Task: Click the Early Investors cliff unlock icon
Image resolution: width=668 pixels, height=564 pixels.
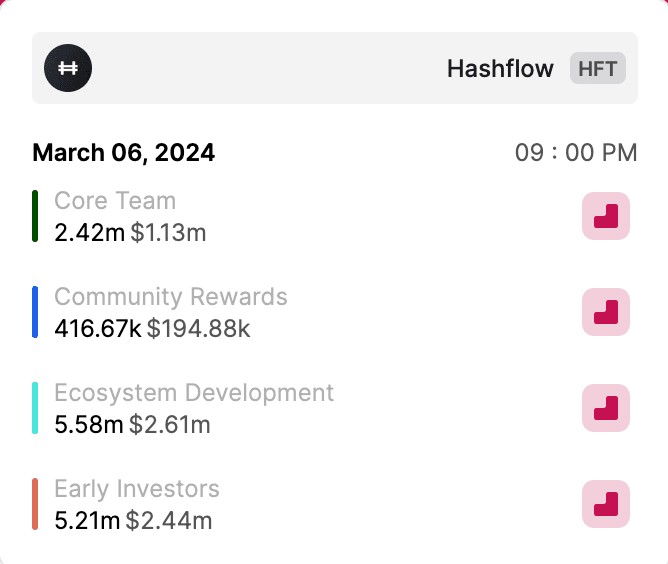Action: [606, 504]
